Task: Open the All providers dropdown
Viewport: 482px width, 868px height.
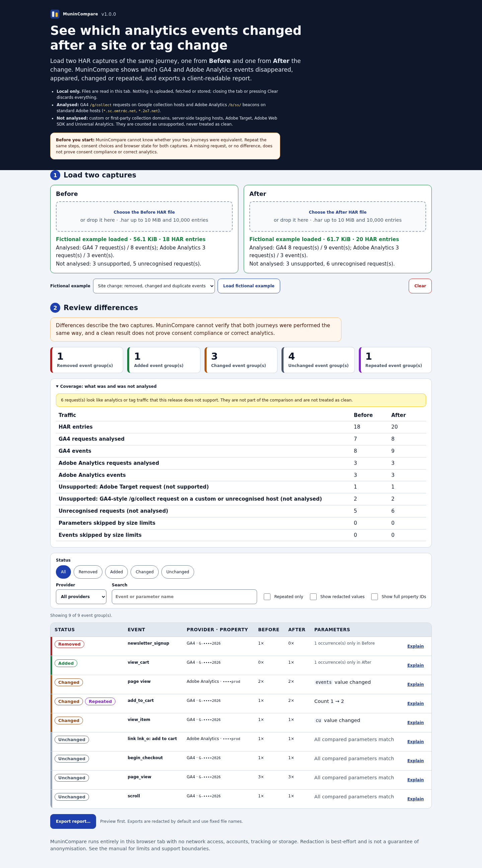Action: [x=81, y=597]
